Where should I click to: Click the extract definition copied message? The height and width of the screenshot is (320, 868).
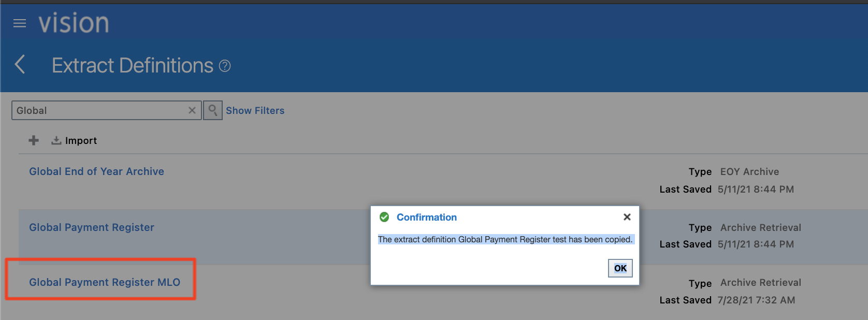pos(505,239)
